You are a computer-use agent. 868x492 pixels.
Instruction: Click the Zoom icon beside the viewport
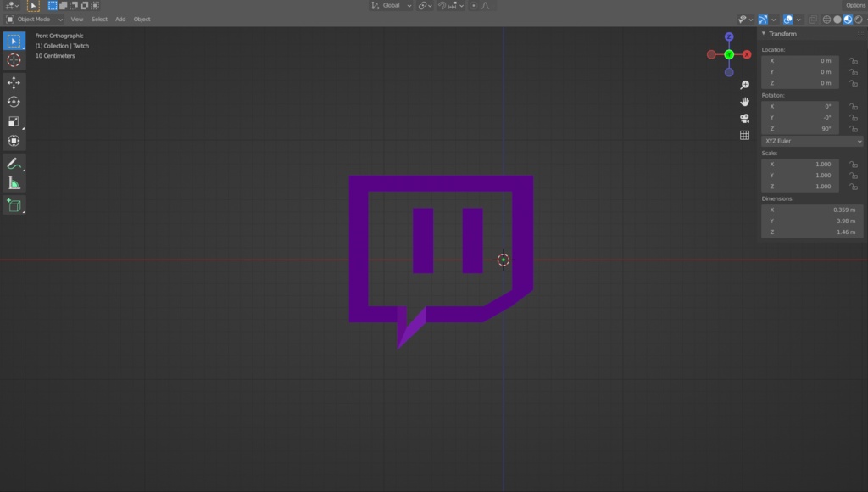coord(745,84)
